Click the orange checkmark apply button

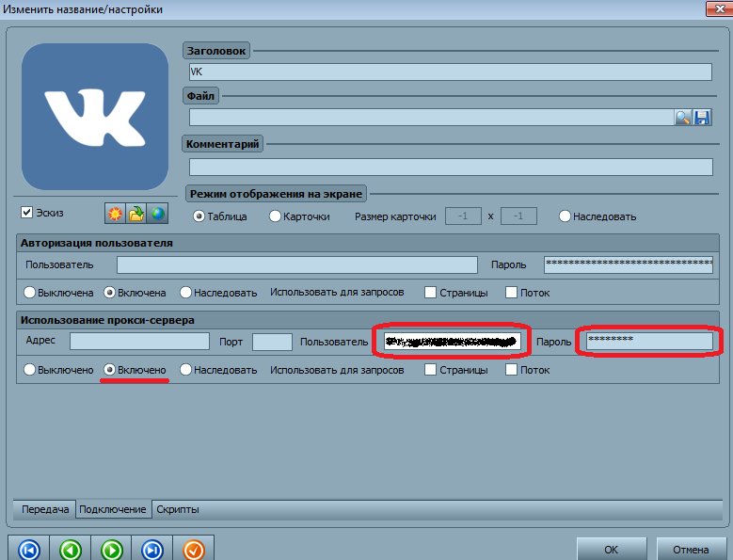(x=194, y=550)
